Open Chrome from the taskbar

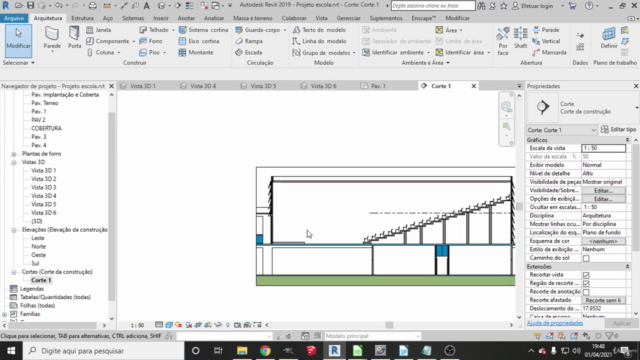coord(265,351)
